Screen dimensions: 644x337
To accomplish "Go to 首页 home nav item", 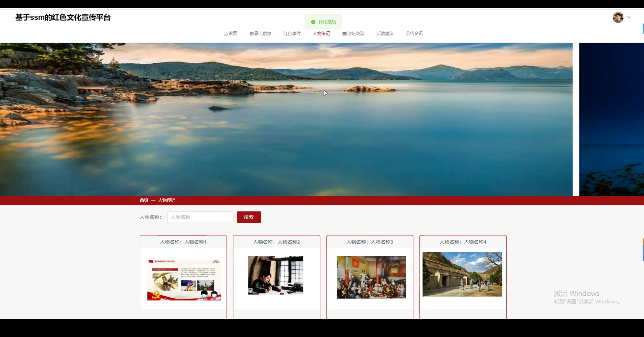I will pyautogui.click(x=230, y=33).
